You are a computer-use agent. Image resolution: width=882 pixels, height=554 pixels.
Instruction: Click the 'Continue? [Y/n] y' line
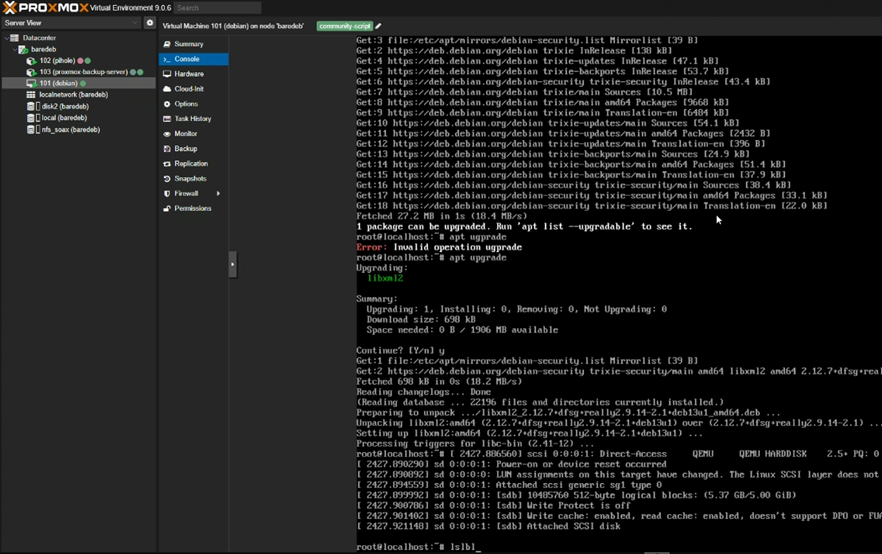[400, 350]
